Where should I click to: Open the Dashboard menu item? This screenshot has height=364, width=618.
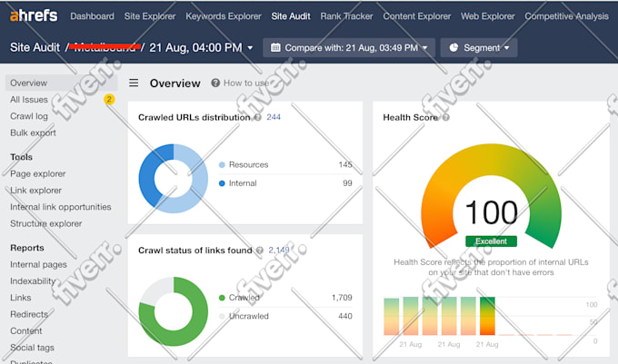(92, 16)
